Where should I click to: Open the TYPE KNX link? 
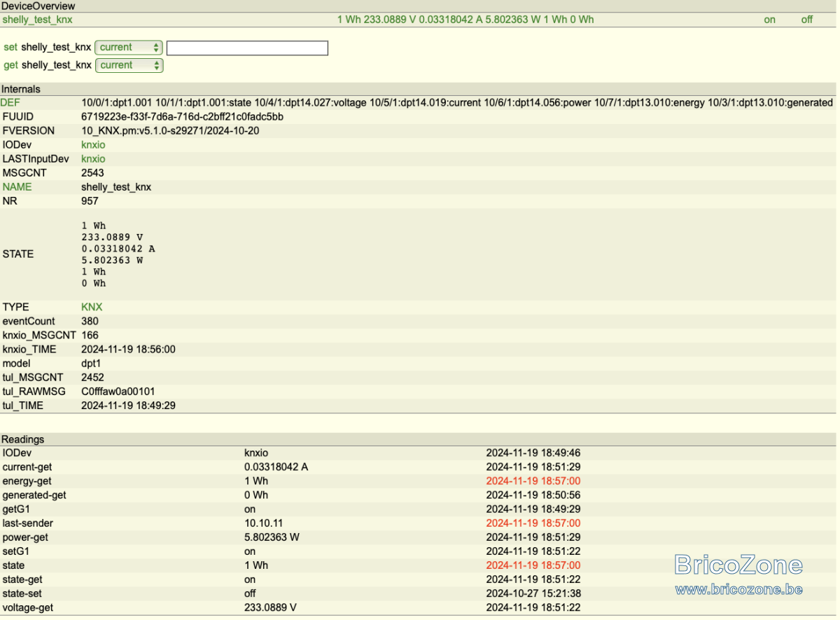coord(92,307)
